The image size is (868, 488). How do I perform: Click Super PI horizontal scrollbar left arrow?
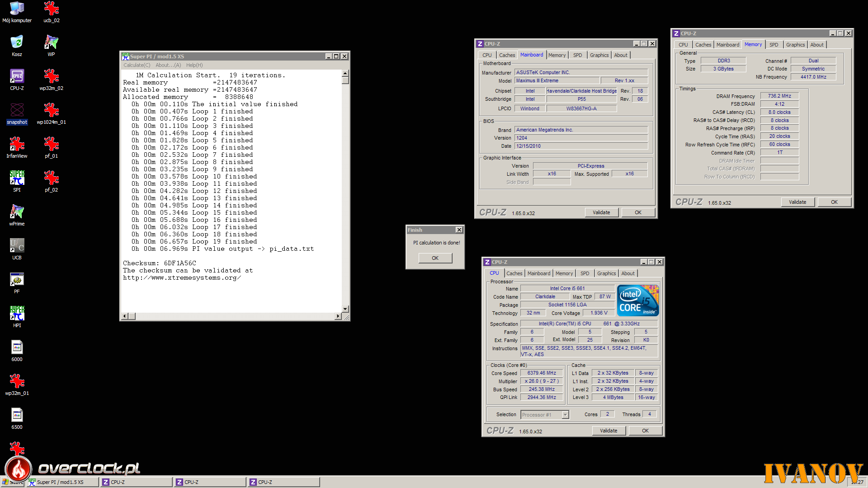click(x=125, y=316)
